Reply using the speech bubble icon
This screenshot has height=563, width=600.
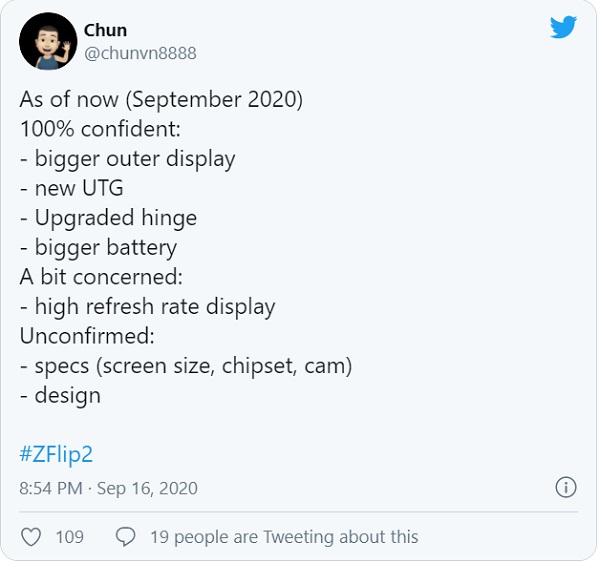126,537
